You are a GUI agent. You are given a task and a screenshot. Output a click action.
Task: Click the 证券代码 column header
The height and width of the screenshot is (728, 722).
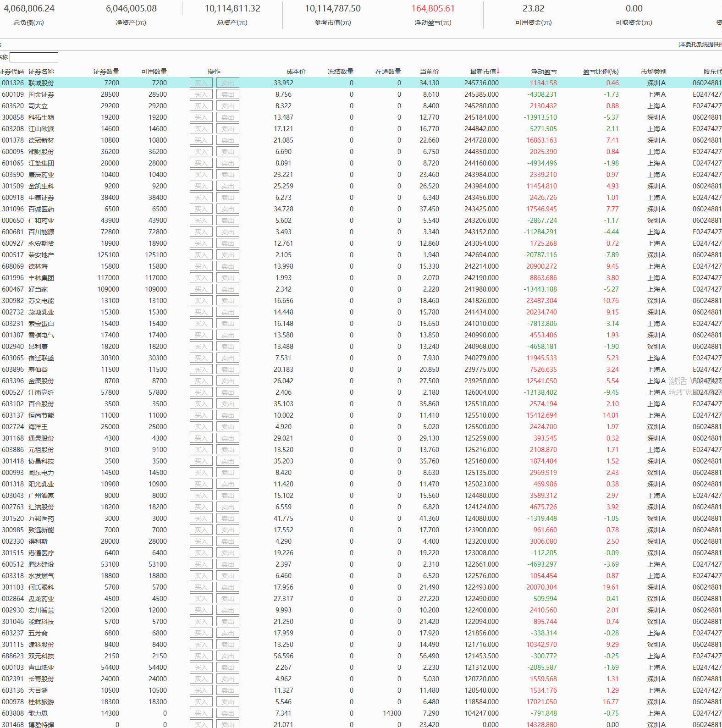point(12,72)
